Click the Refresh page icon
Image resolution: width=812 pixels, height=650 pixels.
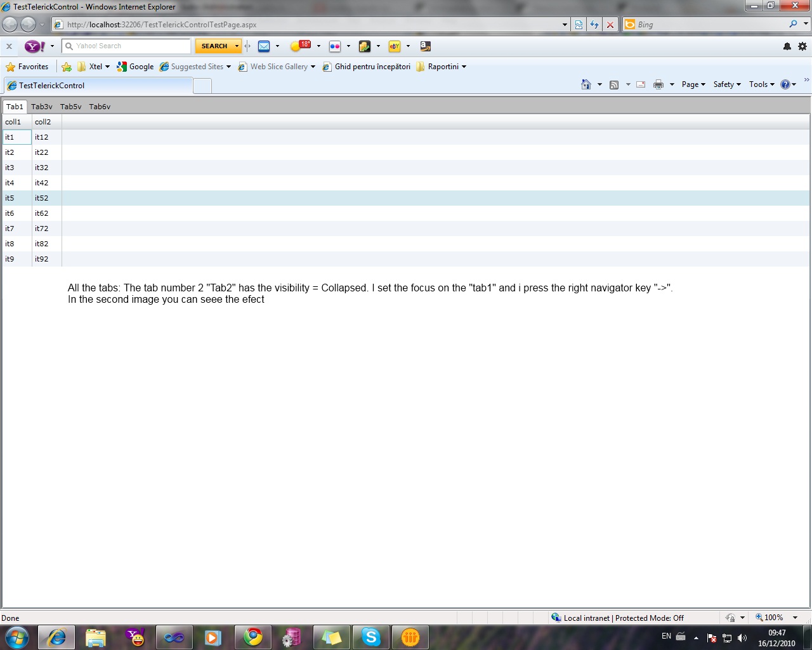[594, 24]
